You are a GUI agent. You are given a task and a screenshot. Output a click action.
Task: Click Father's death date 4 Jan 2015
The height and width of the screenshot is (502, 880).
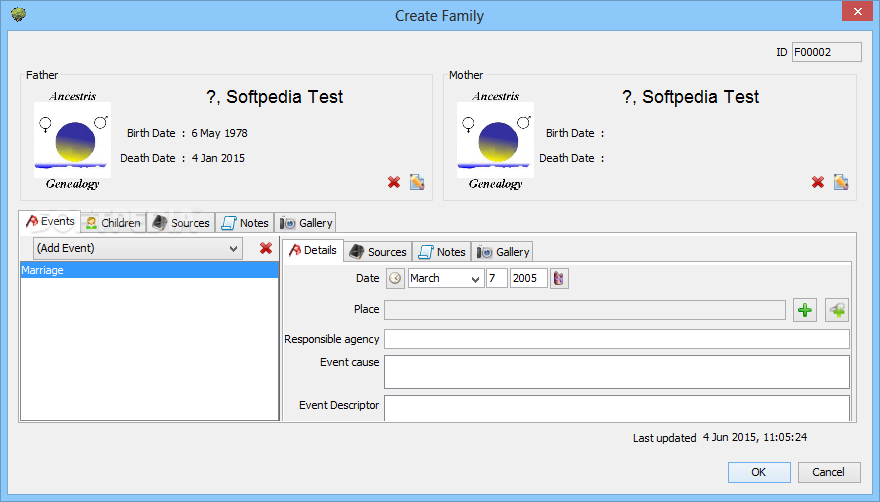[x=218, y=158]
